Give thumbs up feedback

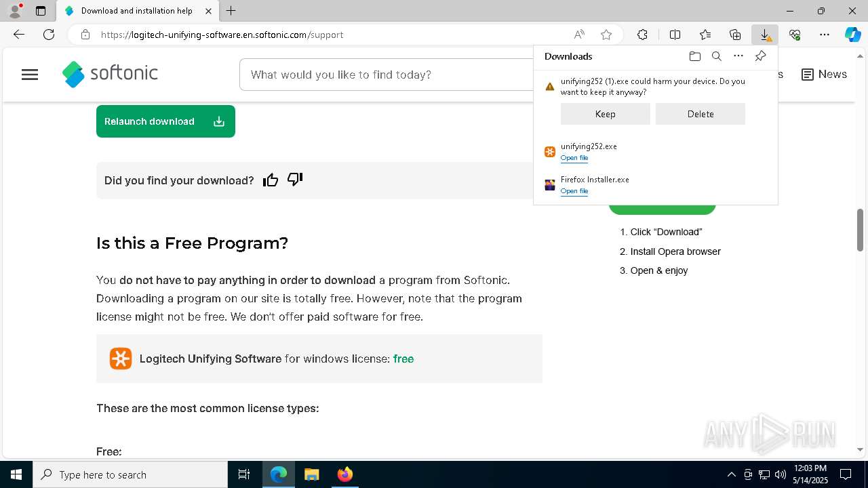[x=271, y=180]
